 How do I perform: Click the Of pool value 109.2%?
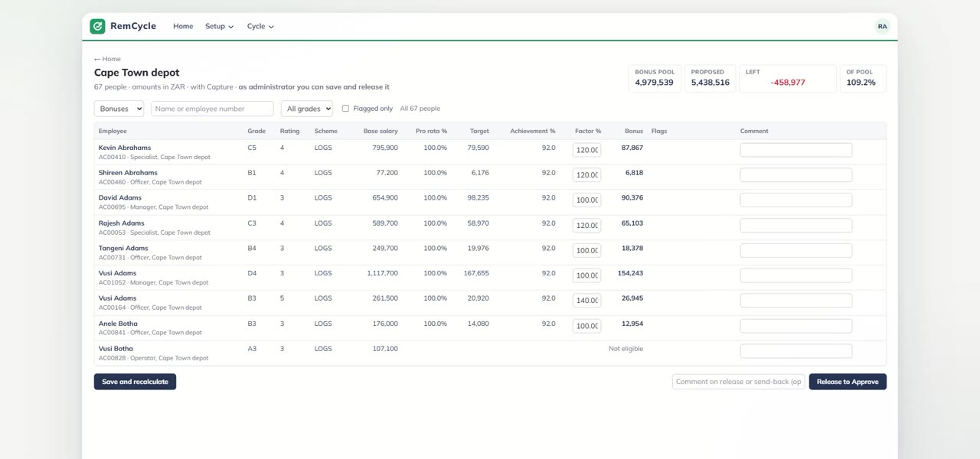tap(861, 83)
